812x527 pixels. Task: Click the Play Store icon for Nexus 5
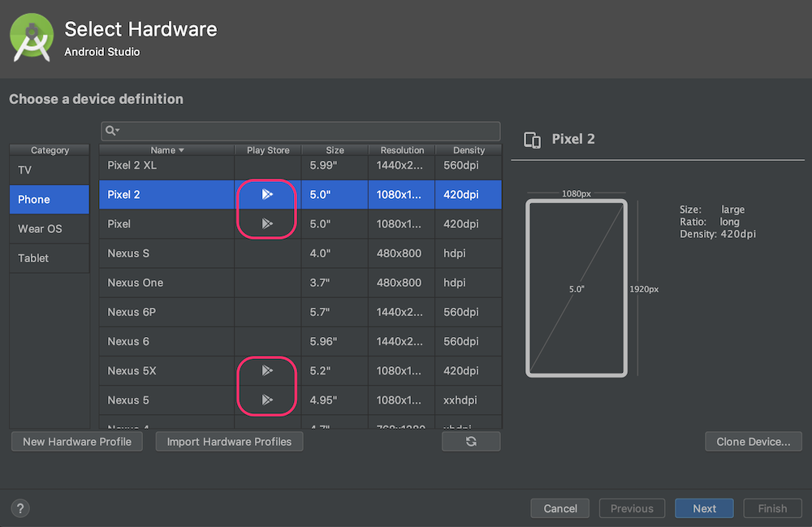pyautogui.click(x=266, y=400)
